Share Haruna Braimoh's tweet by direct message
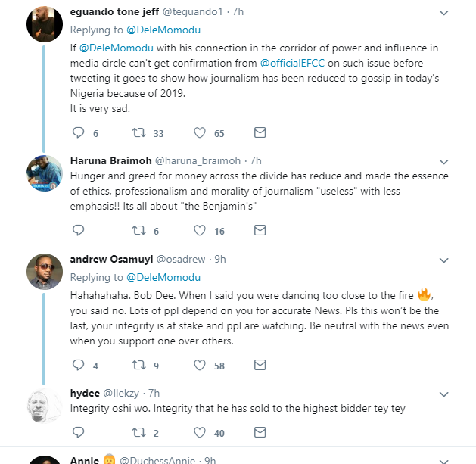 [x=260, y=231]
